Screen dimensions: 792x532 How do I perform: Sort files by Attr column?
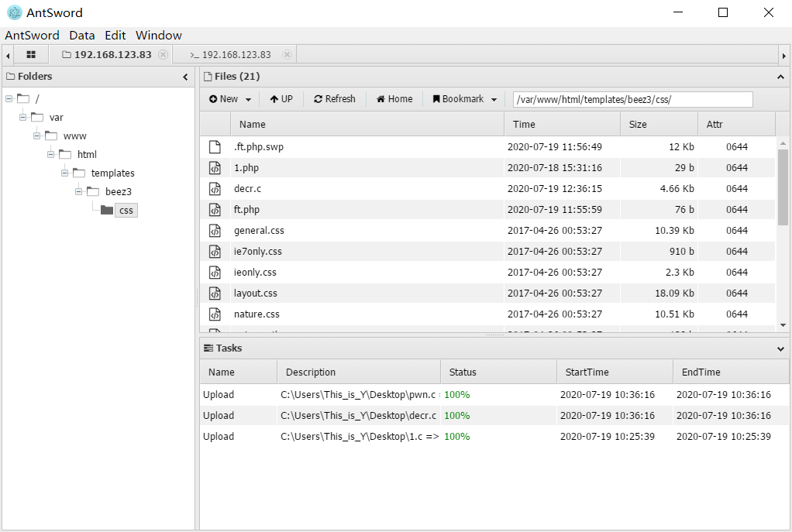[736, 124]
